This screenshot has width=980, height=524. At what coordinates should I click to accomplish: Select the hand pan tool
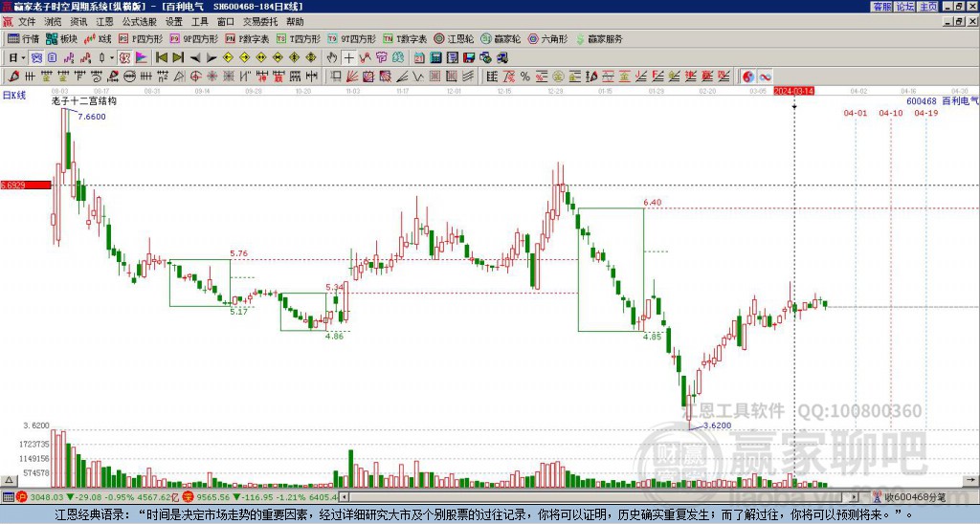(332, 57)
